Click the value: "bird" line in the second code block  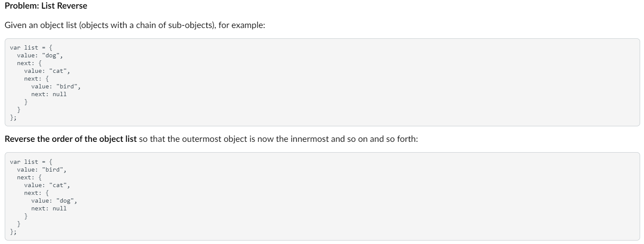pos(41,169)
